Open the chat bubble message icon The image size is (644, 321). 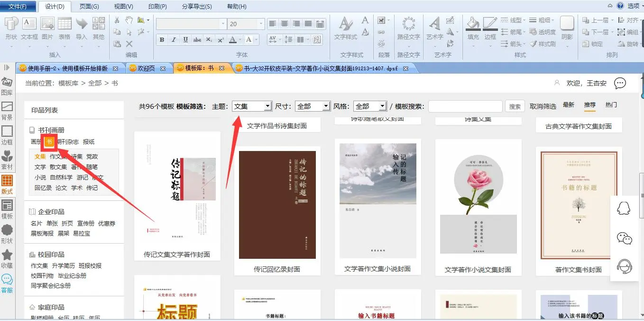(620, 84)
